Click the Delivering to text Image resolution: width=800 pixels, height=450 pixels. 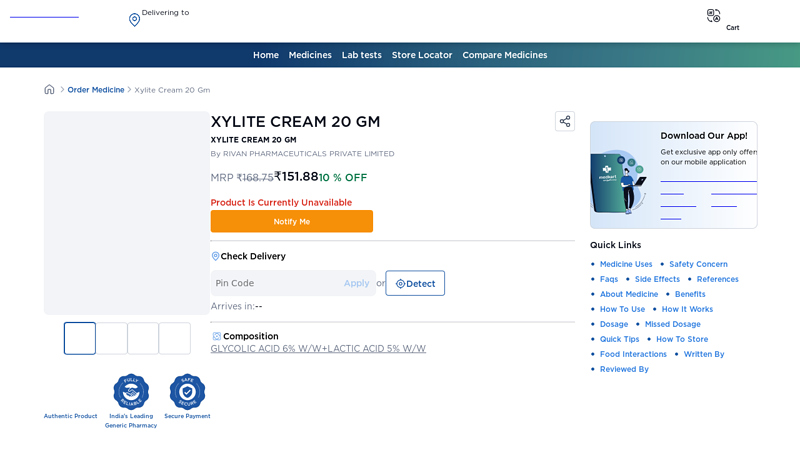point(165,13)
